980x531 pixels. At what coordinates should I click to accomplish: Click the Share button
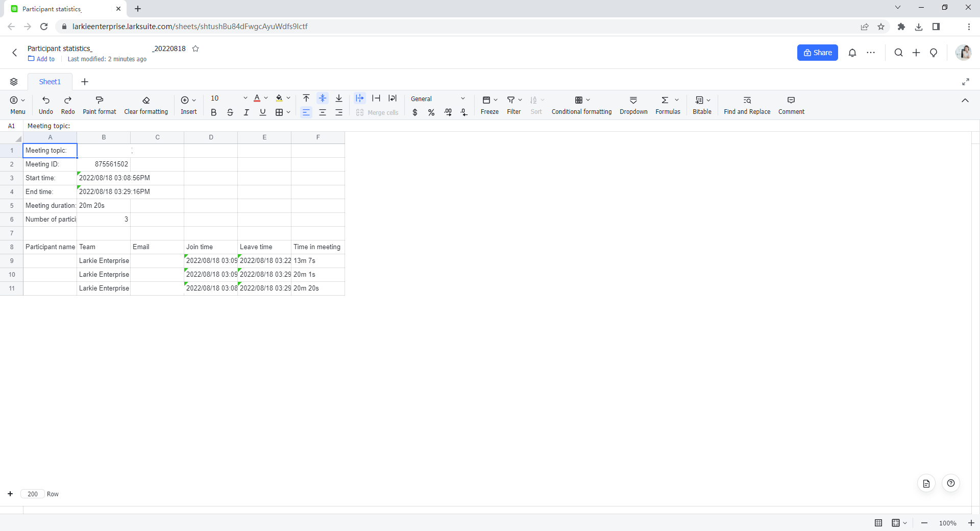click(817, 53)
